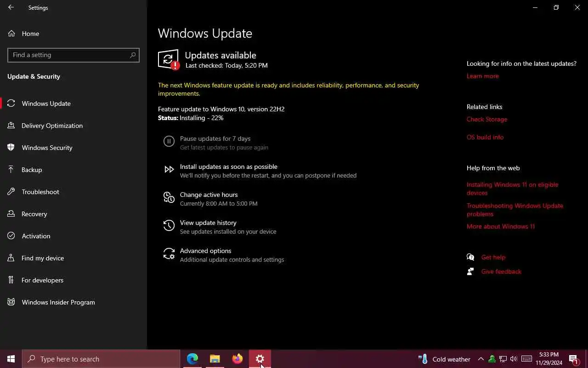
Task: Open the Check Storage link
Action: click(487, 119)
